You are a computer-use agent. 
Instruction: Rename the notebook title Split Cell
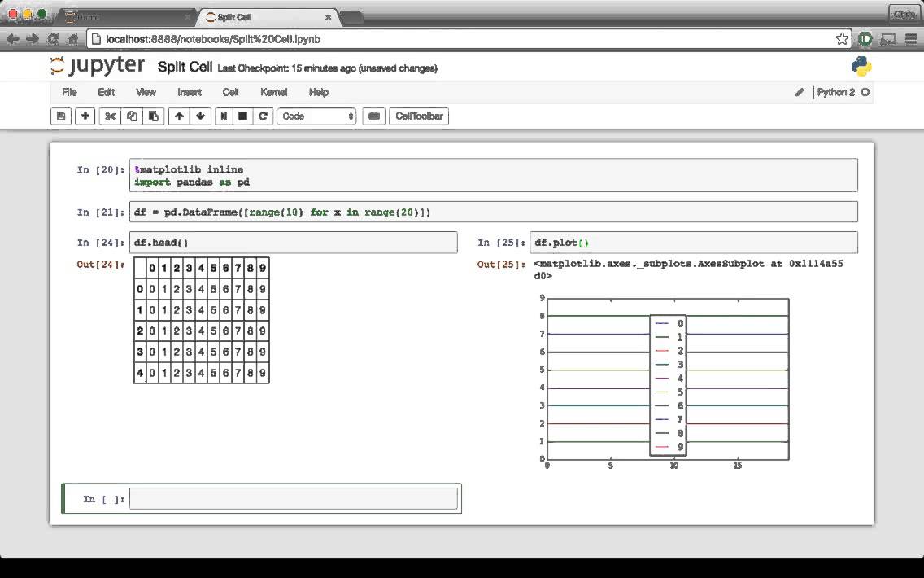185,67
